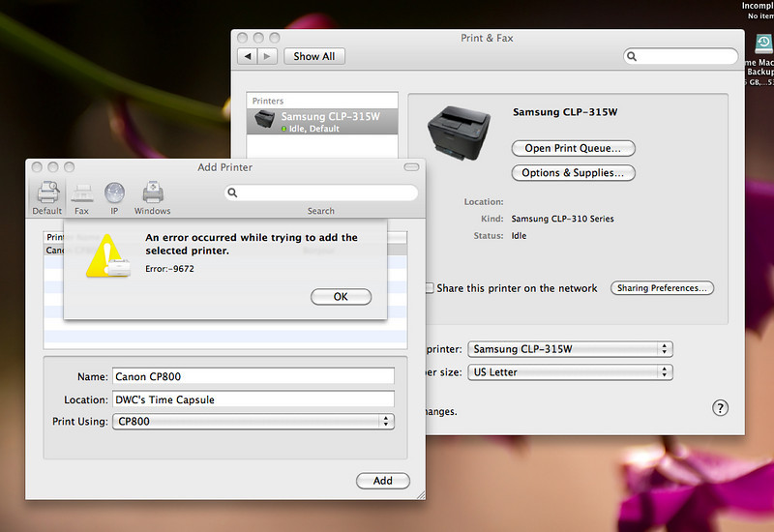Click magnifier in Print & Fax search
The height and width of the screenshot is (532, 774).
click(x=632, y=56)
